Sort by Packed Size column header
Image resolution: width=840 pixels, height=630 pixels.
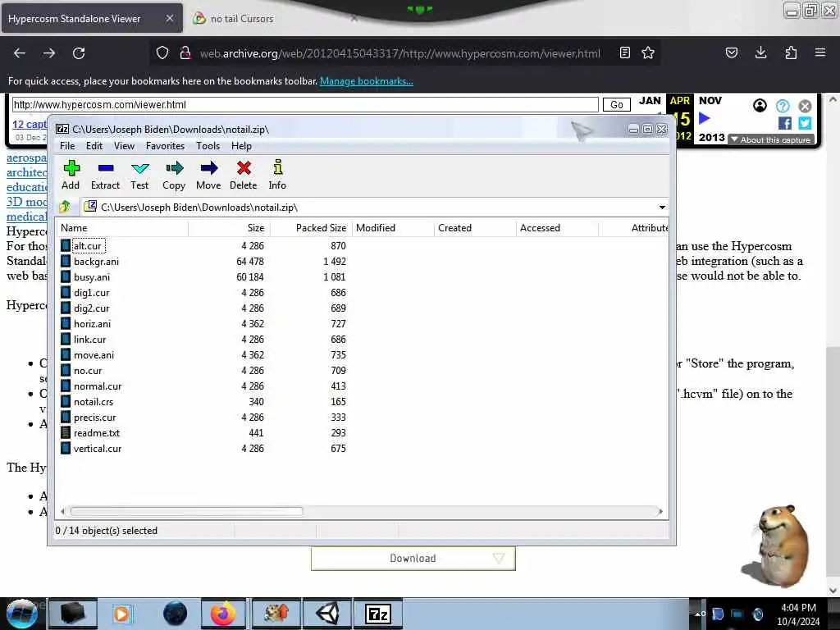click(x=311, y=228)
